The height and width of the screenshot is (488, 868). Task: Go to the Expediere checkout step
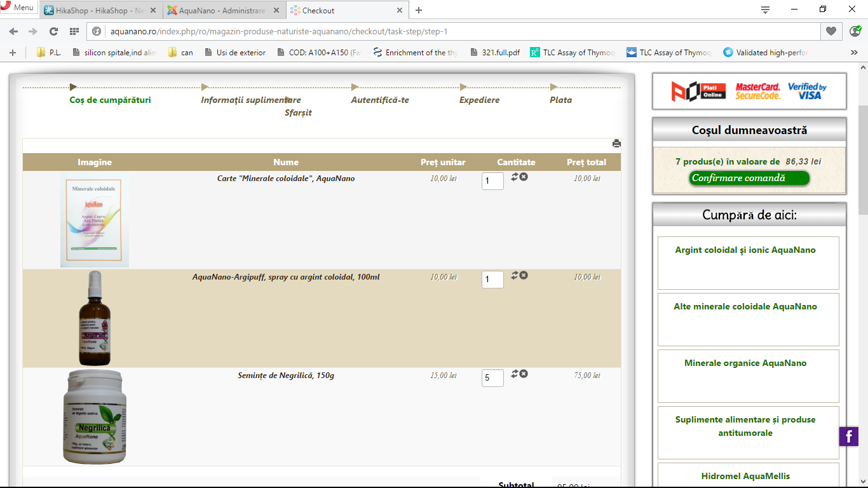pos(480,100)
